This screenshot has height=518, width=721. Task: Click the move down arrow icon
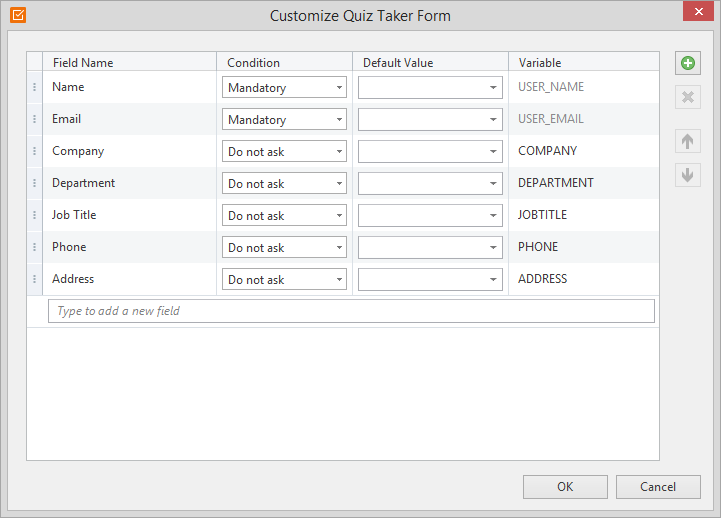click(x=687, y=175)
